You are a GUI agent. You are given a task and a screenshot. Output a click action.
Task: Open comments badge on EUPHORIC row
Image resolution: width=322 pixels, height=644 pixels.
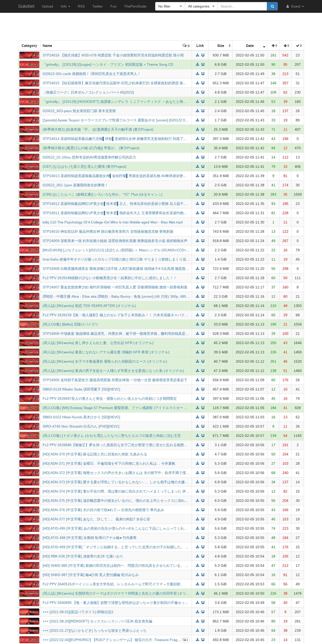pyautogui.click(x=185, y=640)
